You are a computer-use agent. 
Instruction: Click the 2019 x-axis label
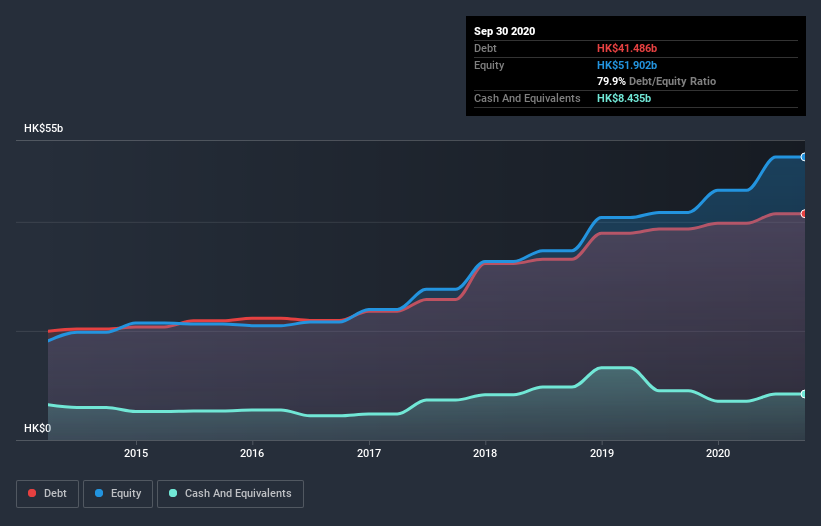[x=602, y=453]
